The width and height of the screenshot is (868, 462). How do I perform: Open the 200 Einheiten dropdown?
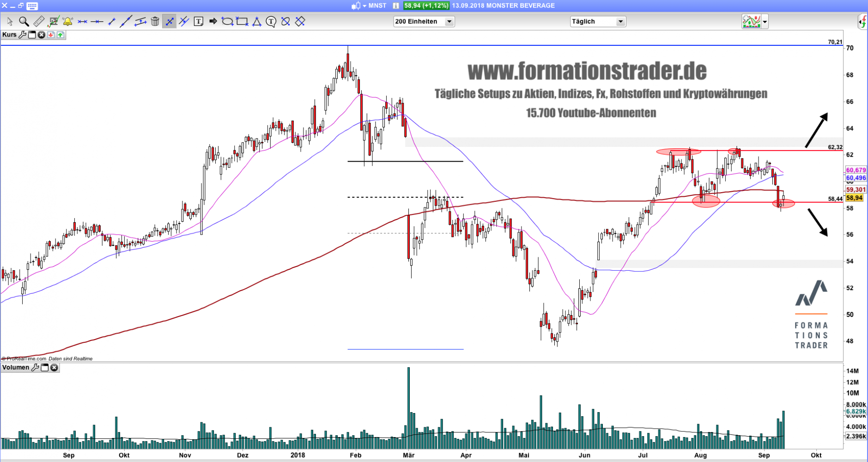tap(449, 22)
